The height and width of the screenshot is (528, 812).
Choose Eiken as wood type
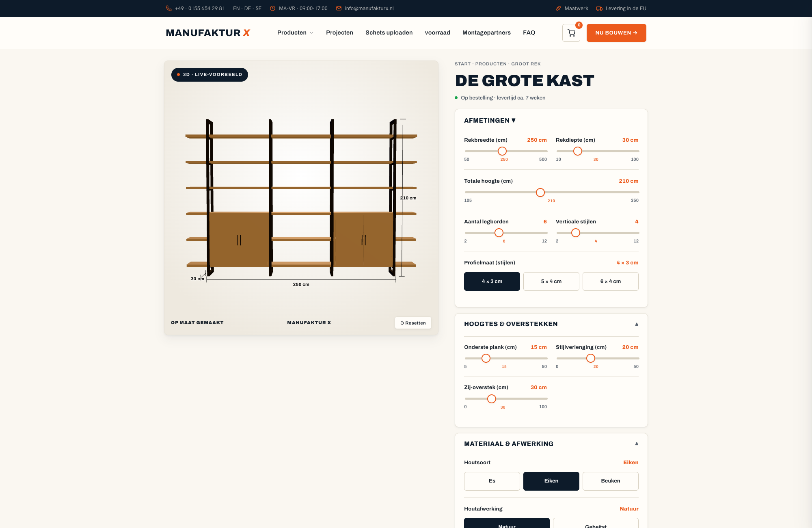point(551,481)
